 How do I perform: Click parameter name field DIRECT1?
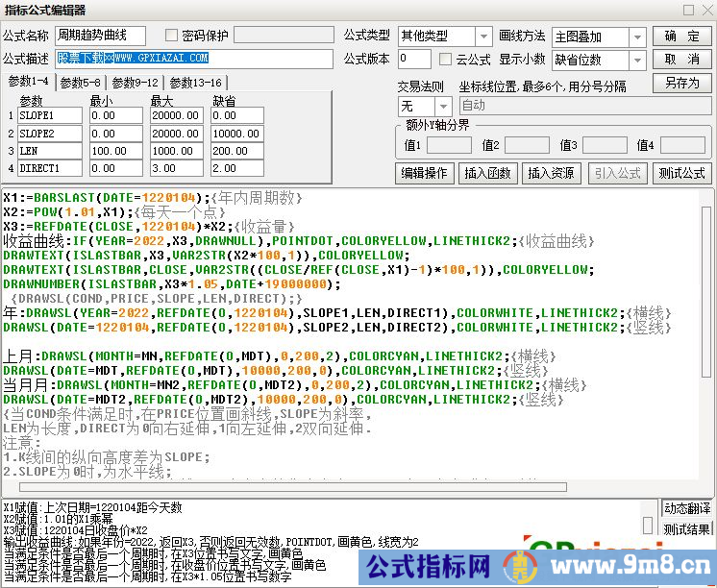[x=50, y=168]
